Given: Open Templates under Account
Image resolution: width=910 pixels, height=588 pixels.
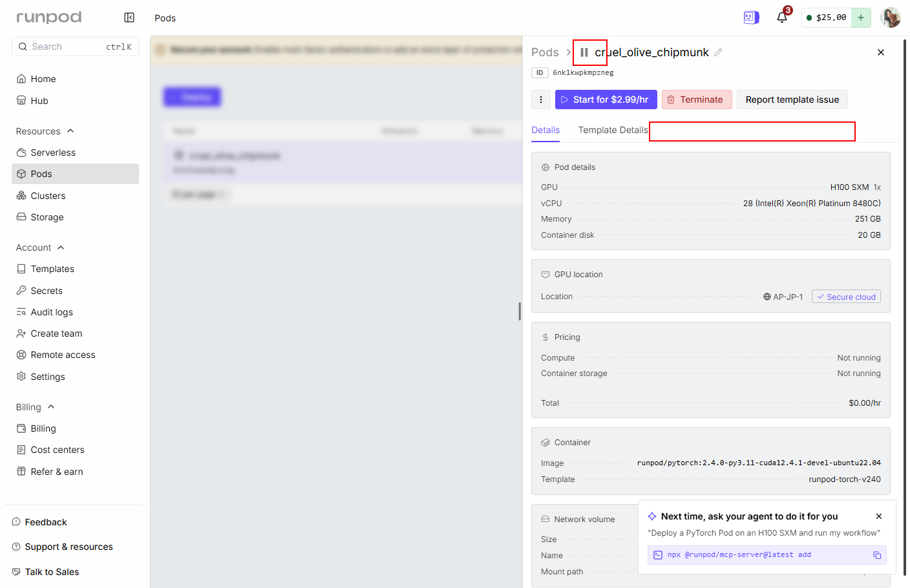Looking at the screenshot, I should coord(75,269).
